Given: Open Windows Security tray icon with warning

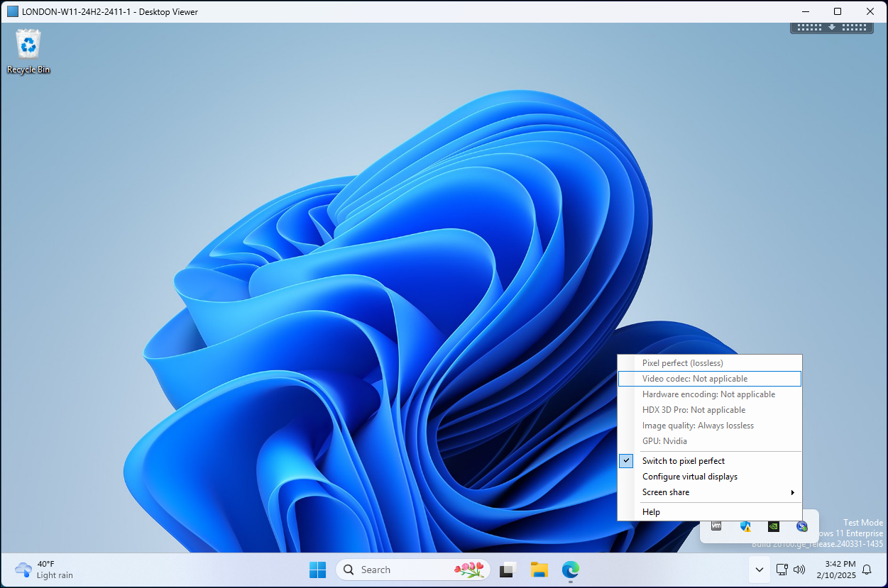Looking at the screenshot, I should (x=745, y=526).
